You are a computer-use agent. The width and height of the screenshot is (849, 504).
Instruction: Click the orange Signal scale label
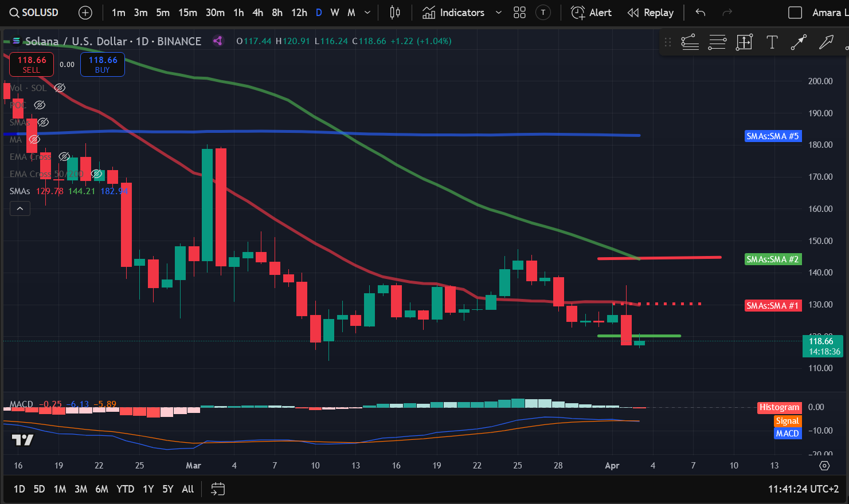787,421
